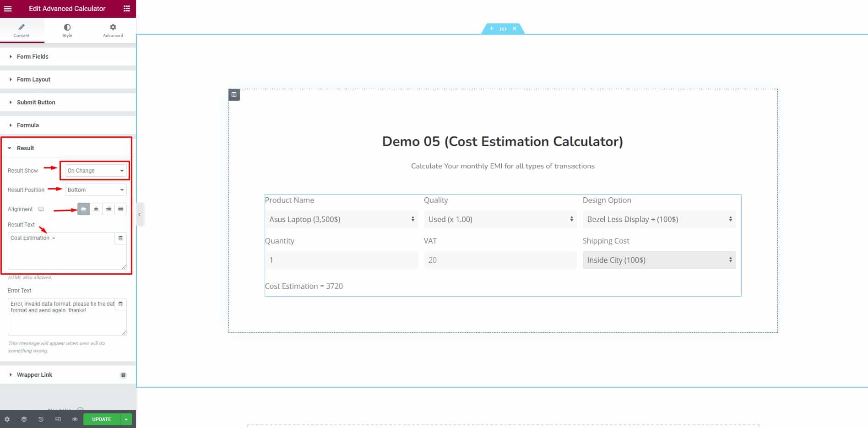Open Elementor site settings gear
868x428 pixels.
coord(7,419)
